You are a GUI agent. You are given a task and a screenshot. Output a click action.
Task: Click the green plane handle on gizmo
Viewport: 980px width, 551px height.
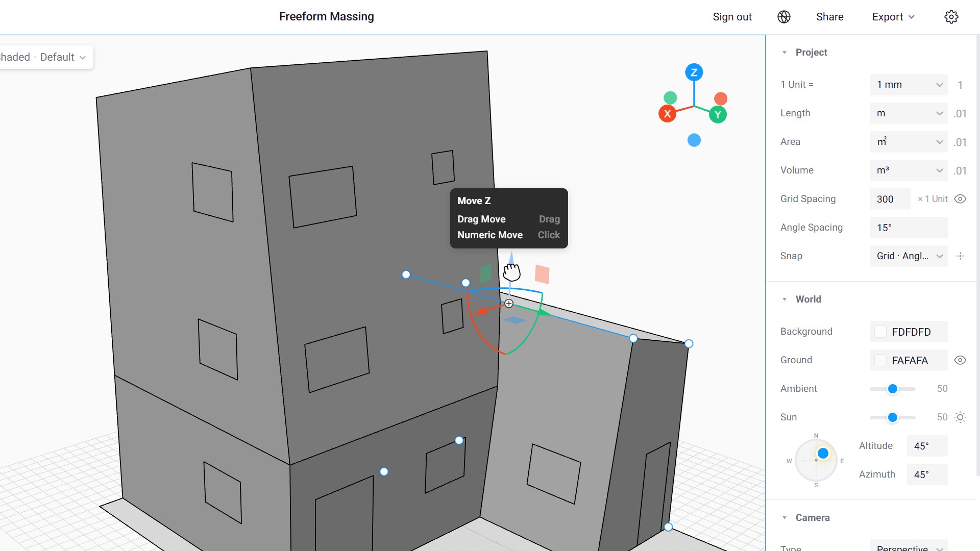click(x=485, y=273)
